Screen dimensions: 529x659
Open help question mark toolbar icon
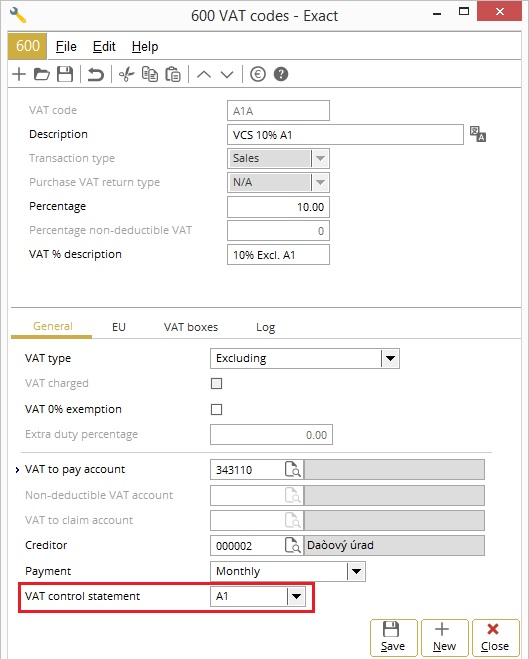[281, 74]
